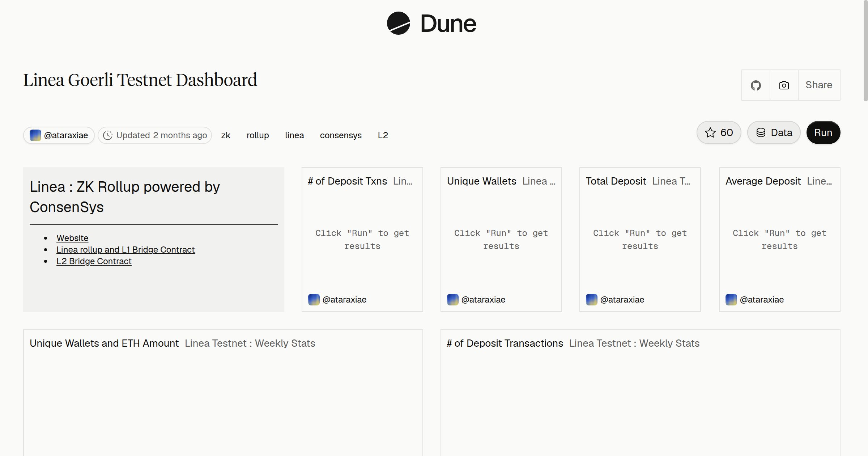Click avatar in Total Deposit card
The width and height of the screenshot is (868, 456).
[592, 300]
